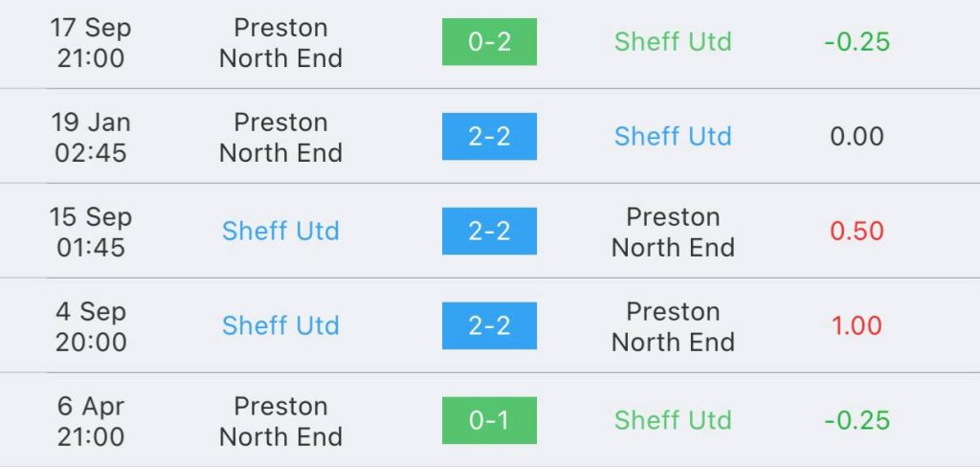Click the 0-1 score badge for 6 Apr
Image resolution: width=980 pixels, height=467 pixels.
[x=489, y=421]
